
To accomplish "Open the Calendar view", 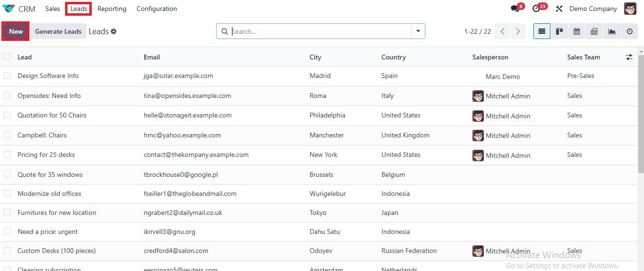I will pyautogui.click(x=577, y=31).
